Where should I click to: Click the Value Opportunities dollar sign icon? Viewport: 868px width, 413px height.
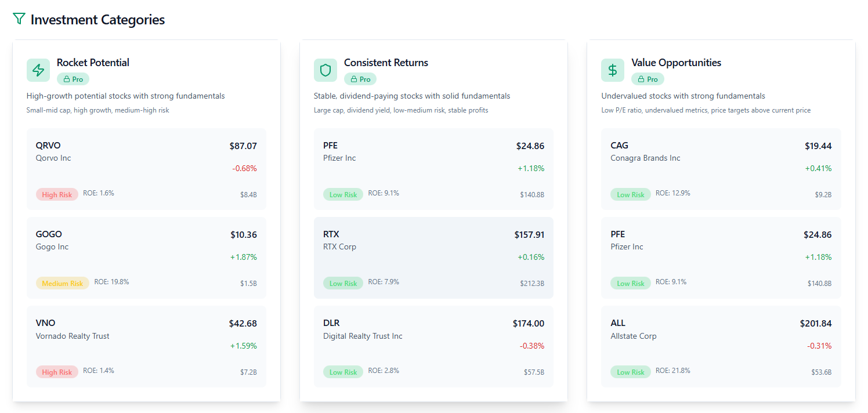(x=613, y=70)
